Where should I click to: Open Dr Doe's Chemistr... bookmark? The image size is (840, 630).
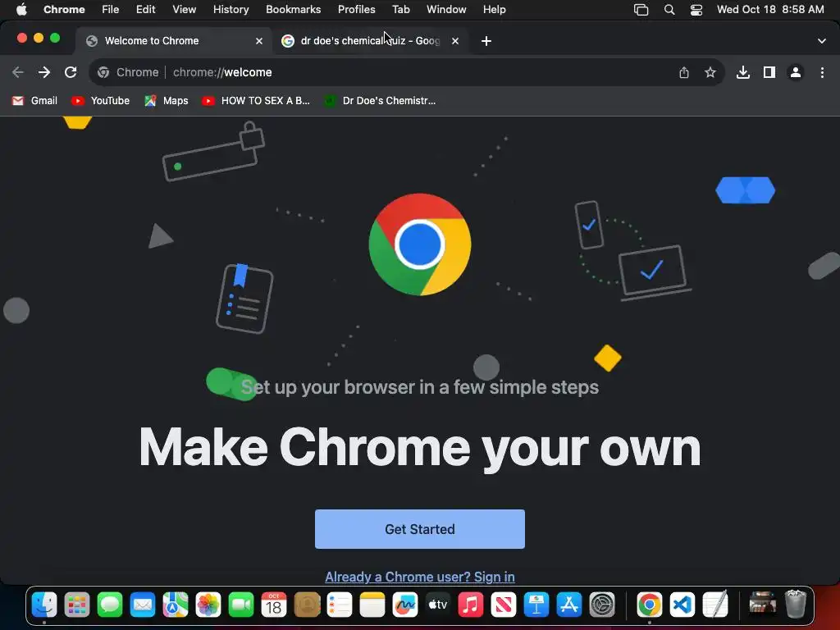(381, 101)
